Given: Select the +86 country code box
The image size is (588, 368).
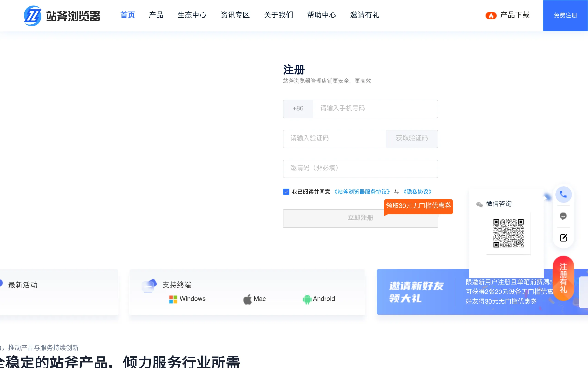Looking at the screenshot, I should [298, 109].
